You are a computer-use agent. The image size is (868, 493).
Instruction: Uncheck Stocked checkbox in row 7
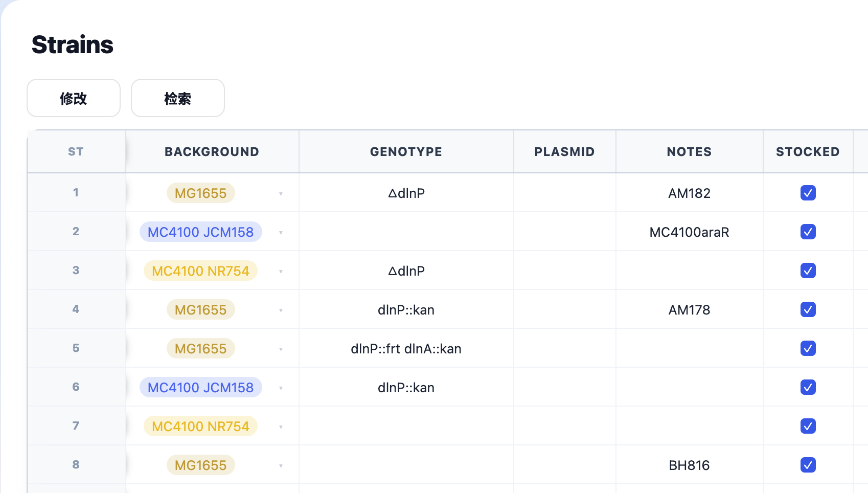[808, 426]
